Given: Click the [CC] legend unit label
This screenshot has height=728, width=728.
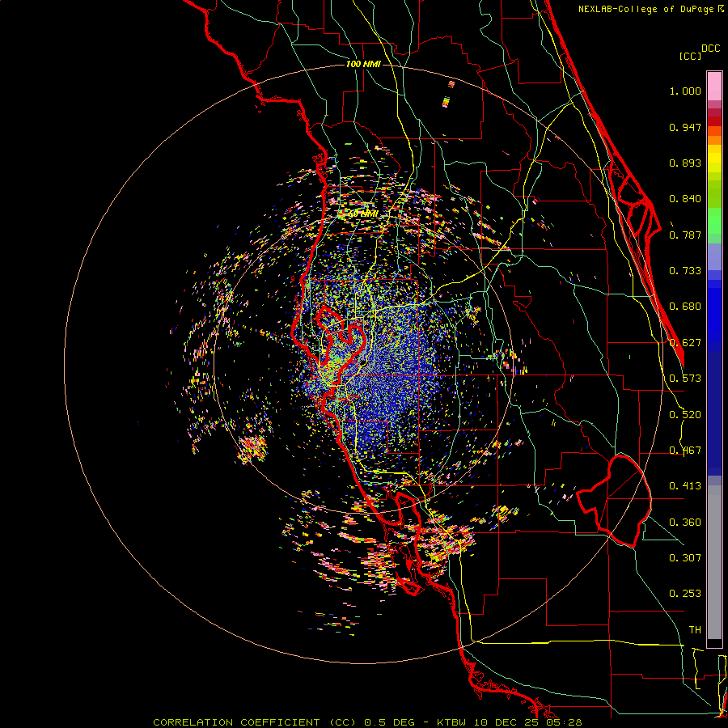Looking at the screenshot, I should coord(690,56).
